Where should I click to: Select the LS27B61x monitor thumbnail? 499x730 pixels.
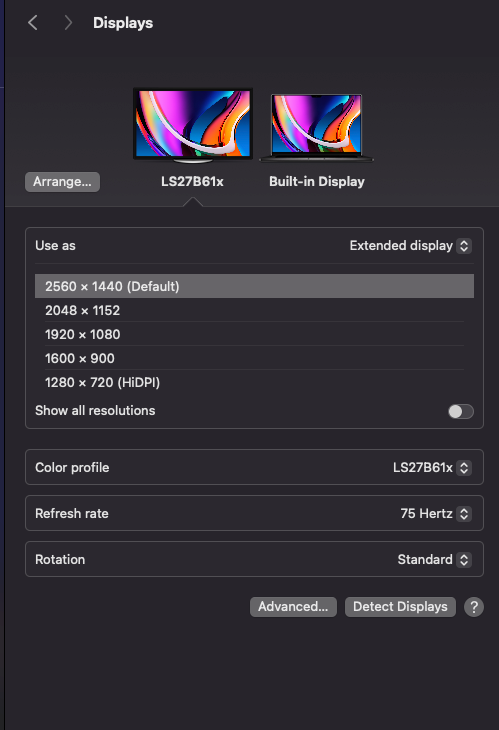(193, 125)
